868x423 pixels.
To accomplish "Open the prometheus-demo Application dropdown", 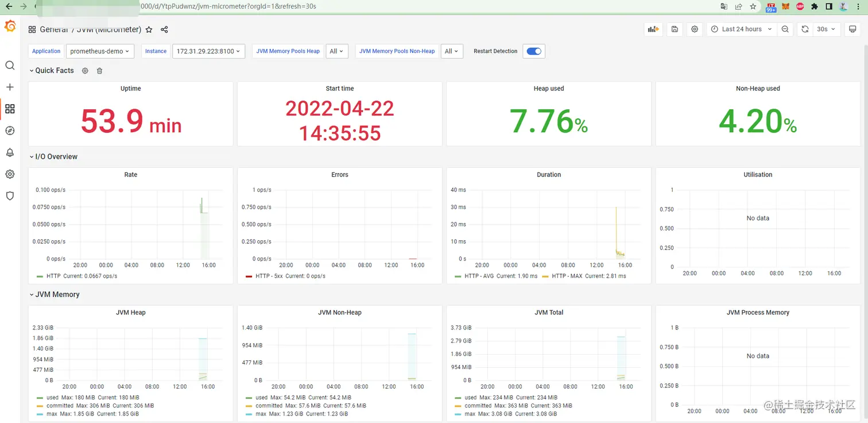I will click(99, 51).
